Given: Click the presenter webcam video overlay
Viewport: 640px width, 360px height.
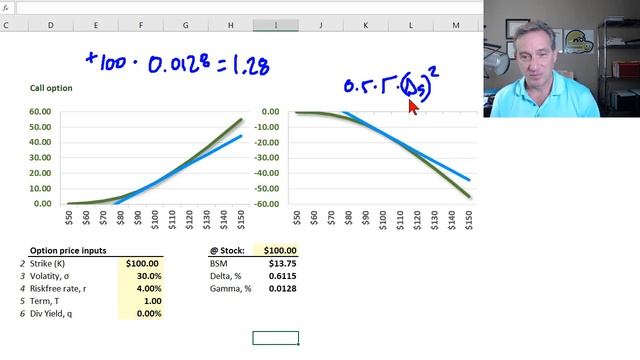Looking at the screenshot, I should (562, 59).
